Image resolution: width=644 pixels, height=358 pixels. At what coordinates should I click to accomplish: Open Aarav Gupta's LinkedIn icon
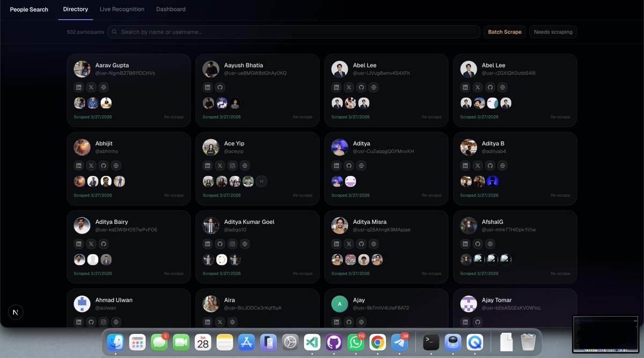pos(79,87)
